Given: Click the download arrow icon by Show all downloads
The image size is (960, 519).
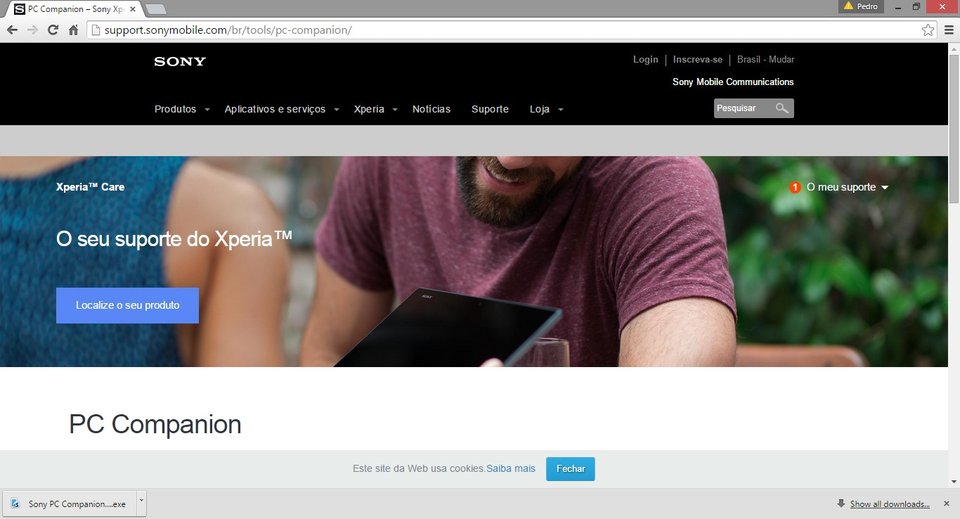Looking at the screenshot, I should pos(841,503).
